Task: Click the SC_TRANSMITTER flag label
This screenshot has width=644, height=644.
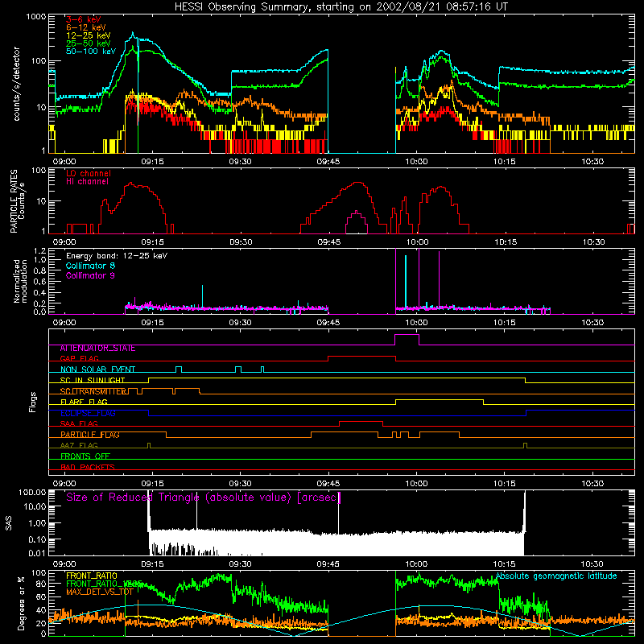Action: tap(93, 391)
